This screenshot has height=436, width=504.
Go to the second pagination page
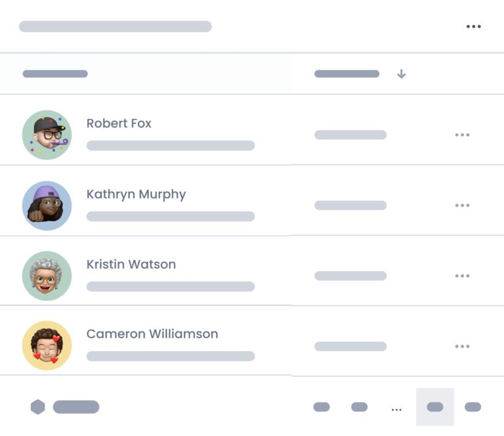359,407
